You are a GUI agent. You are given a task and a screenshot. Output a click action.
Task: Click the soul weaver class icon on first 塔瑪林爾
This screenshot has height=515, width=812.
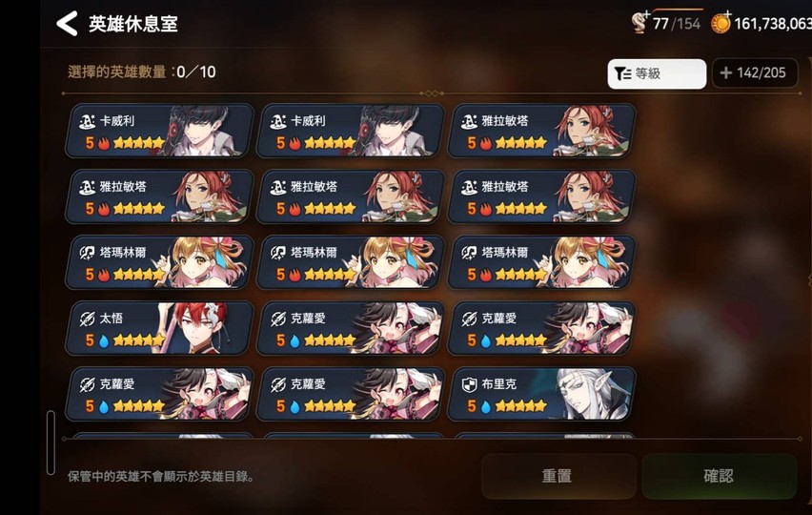coord(87,253)
